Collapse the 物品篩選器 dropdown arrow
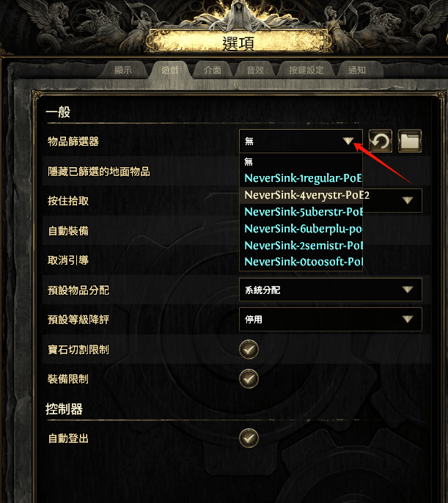Image resolution: width=448 pixels, height=503 pixels. pos(348,141)
